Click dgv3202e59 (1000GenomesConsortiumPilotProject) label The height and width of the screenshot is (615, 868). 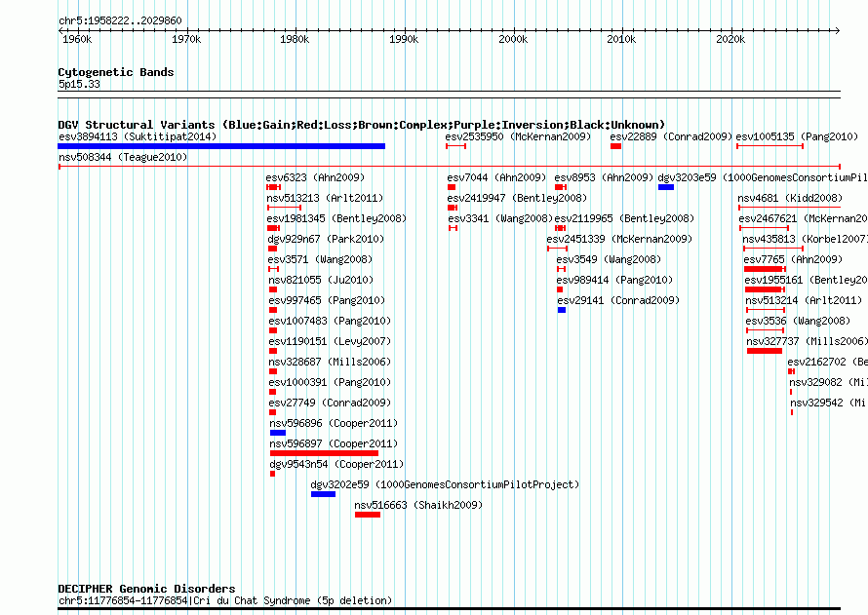pyautogui.click(x=445, y=484)
